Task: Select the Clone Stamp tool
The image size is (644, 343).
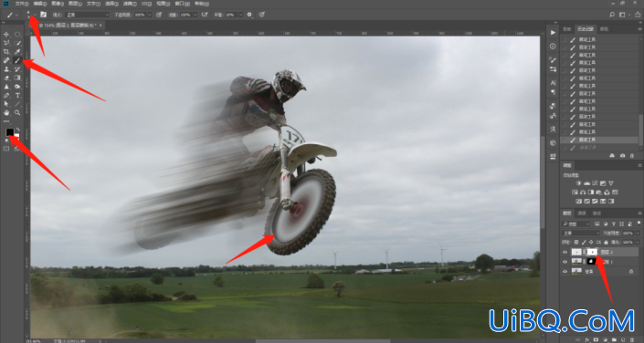Action: click(6, 69)
